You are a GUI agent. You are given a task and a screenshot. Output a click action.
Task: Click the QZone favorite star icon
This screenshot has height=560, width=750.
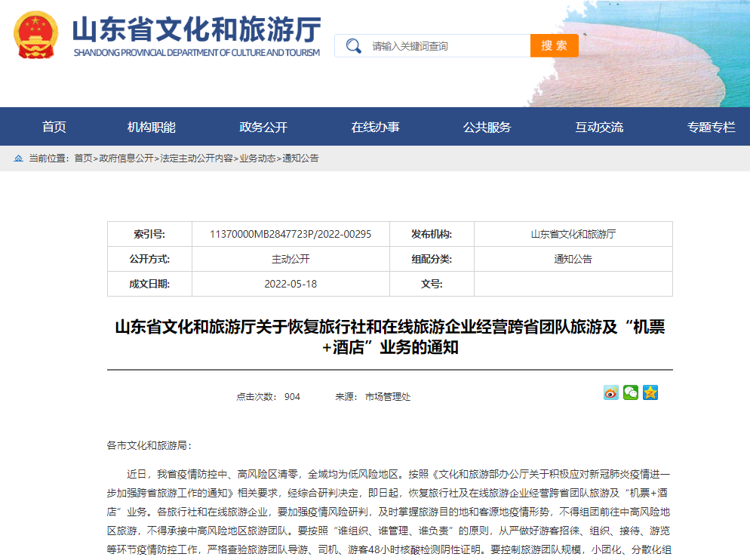click(649, 392)
